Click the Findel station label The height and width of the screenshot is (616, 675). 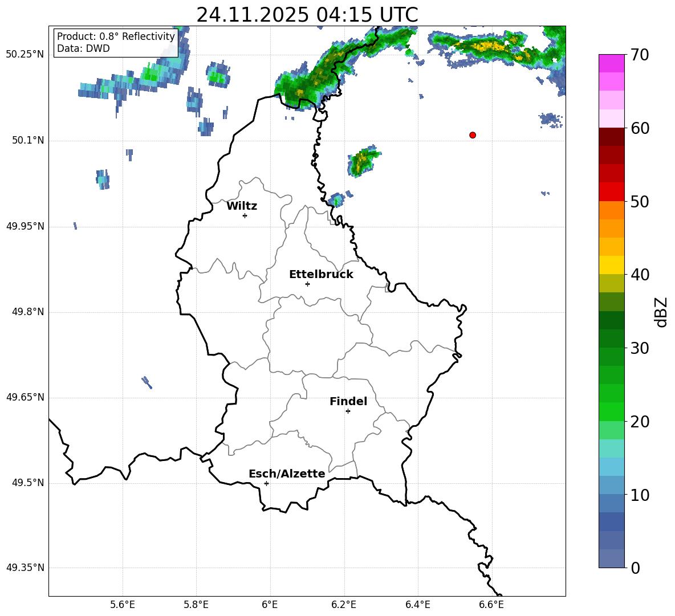coord(348,401)
